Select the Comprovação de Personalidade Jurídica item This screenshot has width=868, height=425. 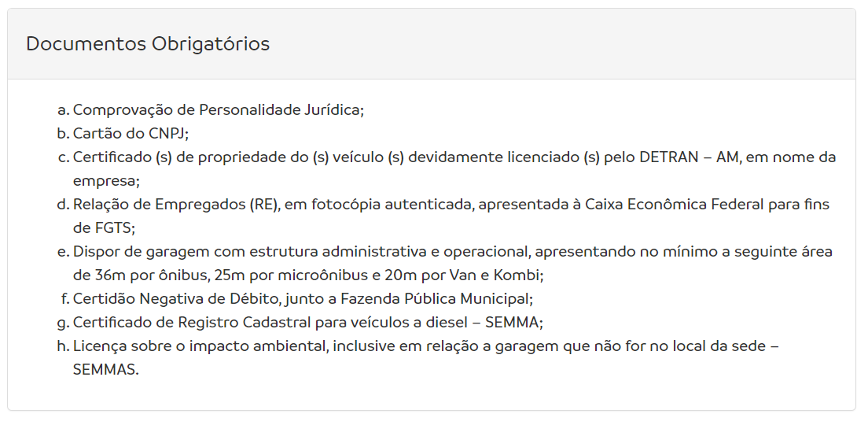[219, 110]
